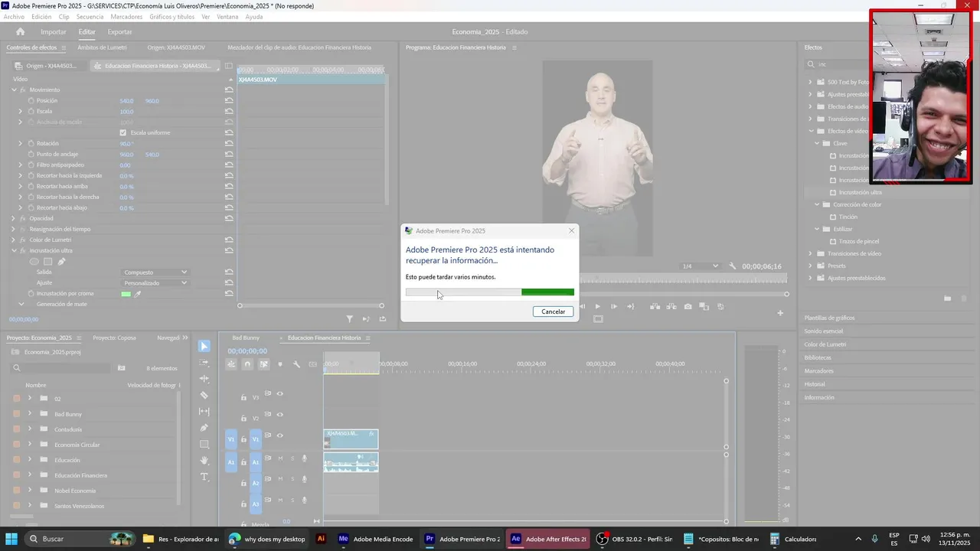Select the Hand tool
The height and width of the screenshot is (551, 980).
204,461
